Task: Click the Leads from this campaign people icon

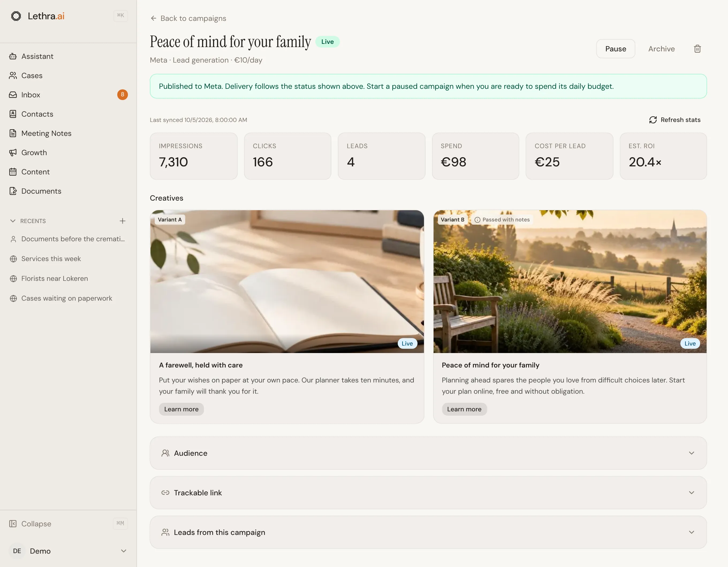Action: (x=165, y=532)
